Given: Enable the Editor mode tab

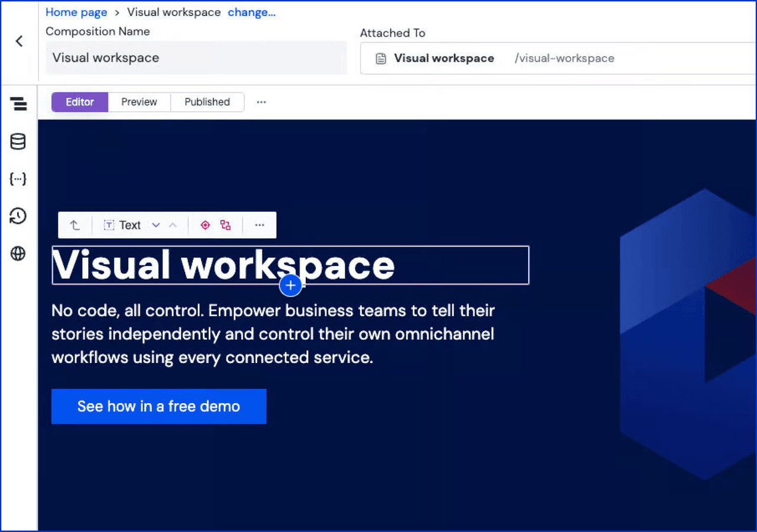Looking at the screenshot, I should click(79, 102).
